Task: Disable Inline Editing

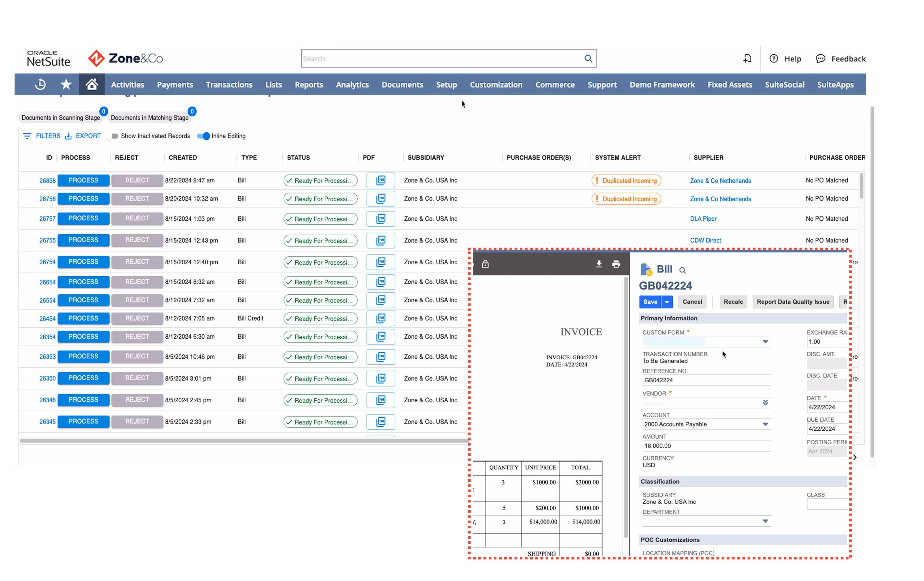Action: tap(203, 136)
